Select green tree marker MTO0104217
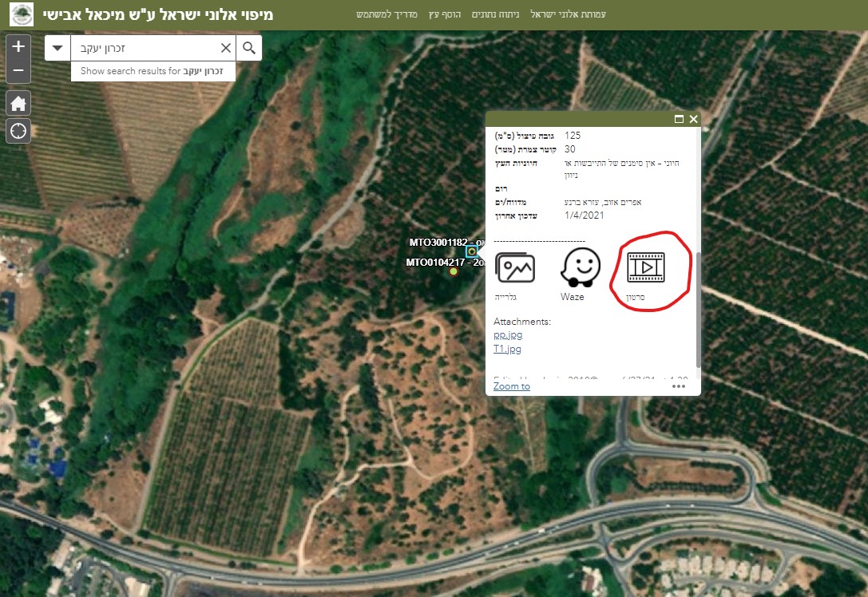This screenshot has width=868, height=597. click(x=454, y=271)
